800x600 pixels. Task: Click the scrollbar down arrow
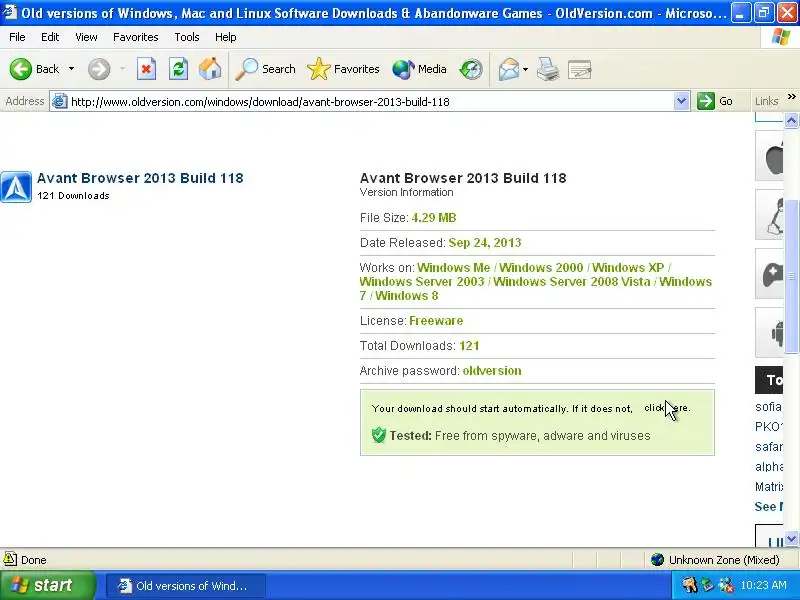click(x=791, y=538)
